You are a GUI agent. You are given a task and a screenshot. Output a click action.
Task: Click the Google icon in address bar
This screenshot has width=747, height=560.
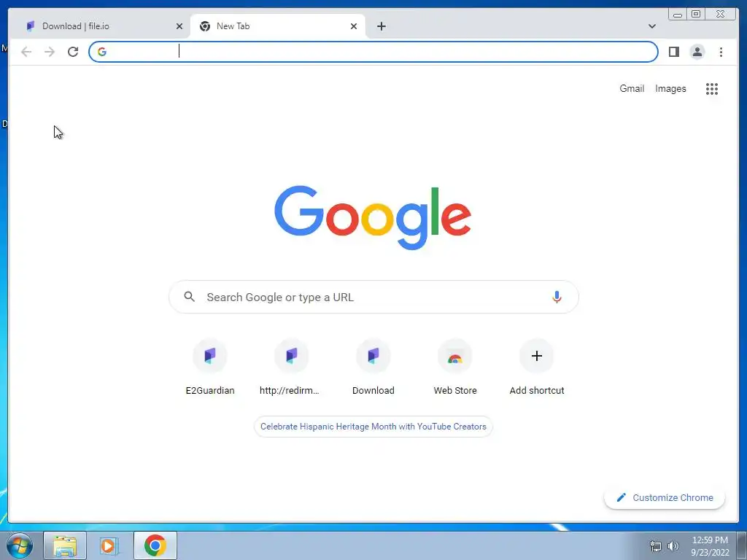[x=102, y=52]
